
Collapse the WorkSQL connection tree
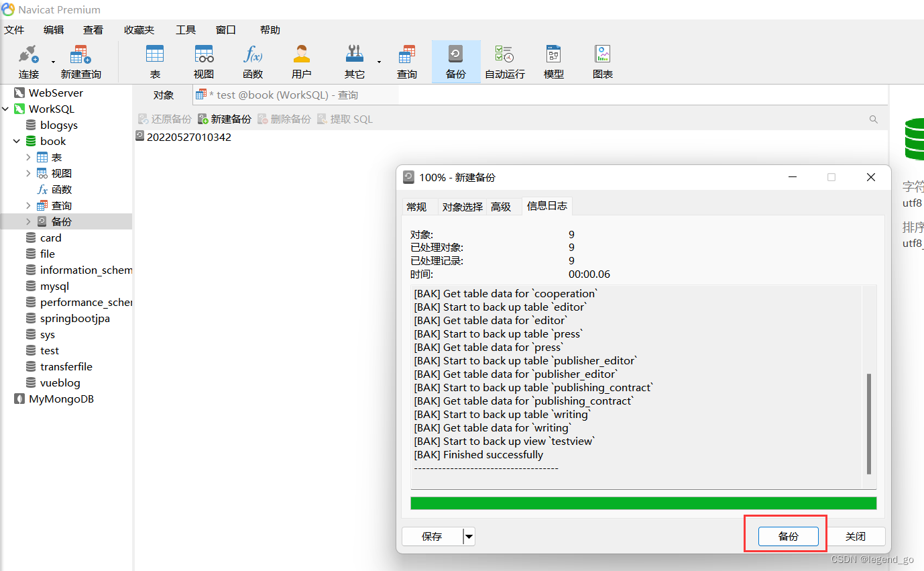pyautogui.click(x=5, y=109)
